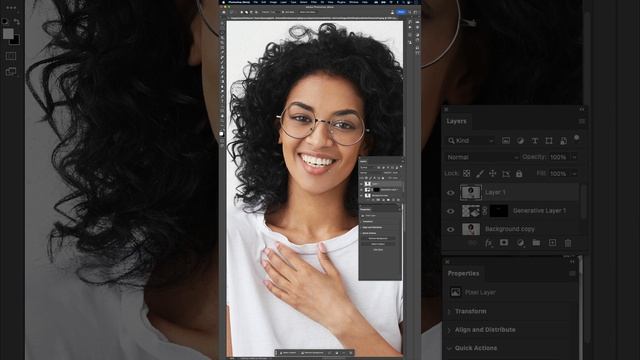The image size is (640, 360).
Task: Filter for type layers T icon
Action: [534, 140]
